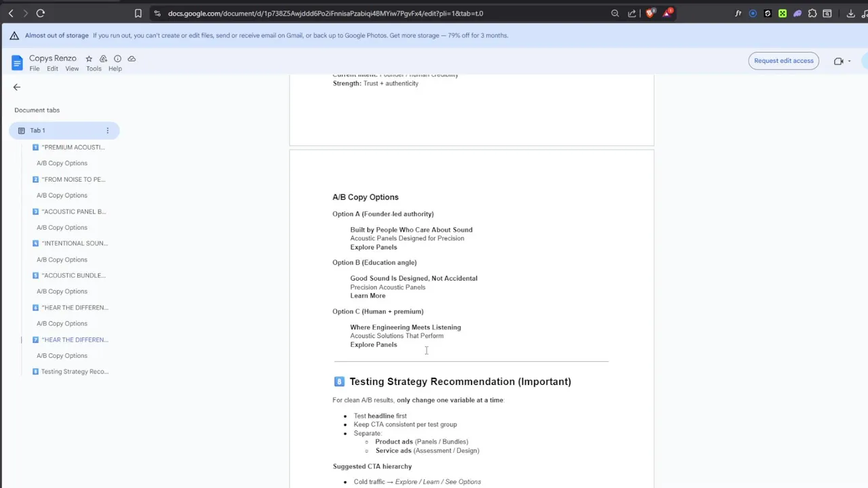Click 'Learn More' under Option B
Viewport: 868px width, 488px height.
click(x=368, y=296)
